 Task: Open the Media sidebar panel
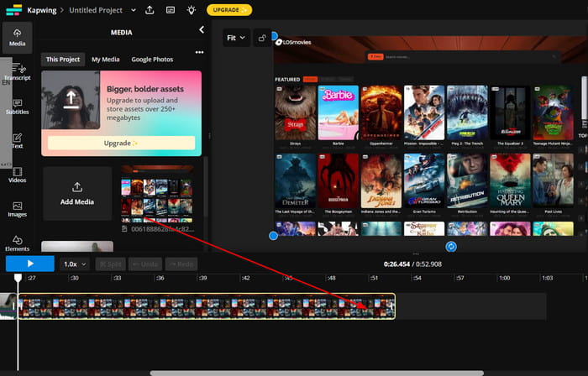click(x=18, y=38)
